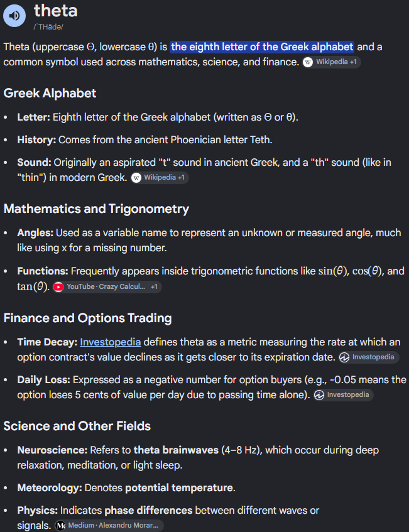Click the highlighted eighth letter phrase
This screenshot has height=532, width=409.
262,47
